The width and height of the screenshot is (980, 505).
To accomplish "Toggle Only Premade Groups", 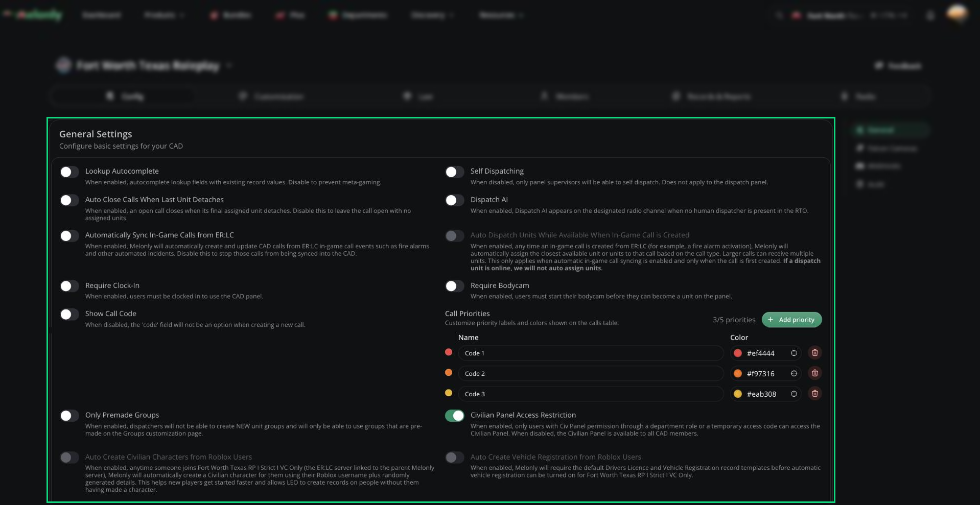I will 69,416.
